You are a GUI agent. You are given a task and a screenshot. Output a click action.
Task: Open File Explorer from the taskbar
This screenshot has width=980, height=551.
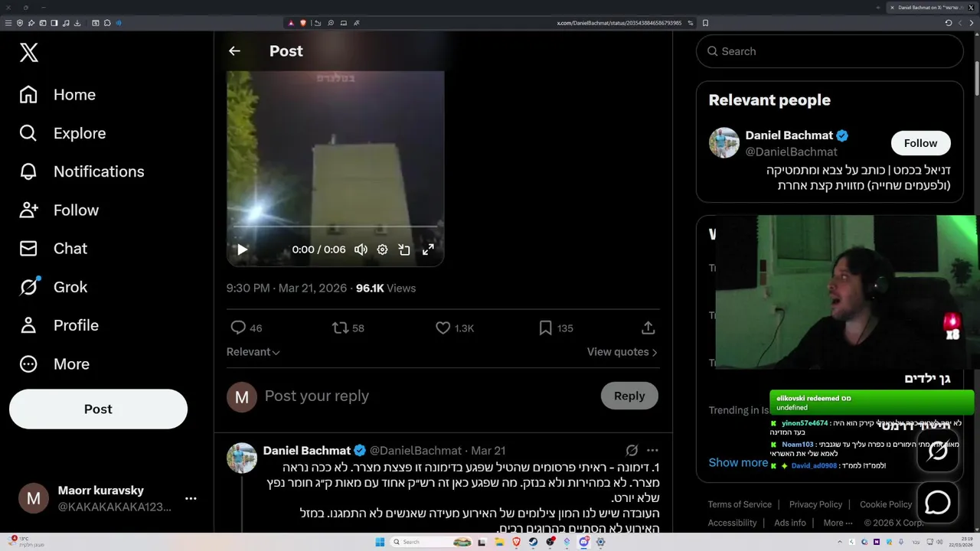pyautogui.click(x=499, y=542)
